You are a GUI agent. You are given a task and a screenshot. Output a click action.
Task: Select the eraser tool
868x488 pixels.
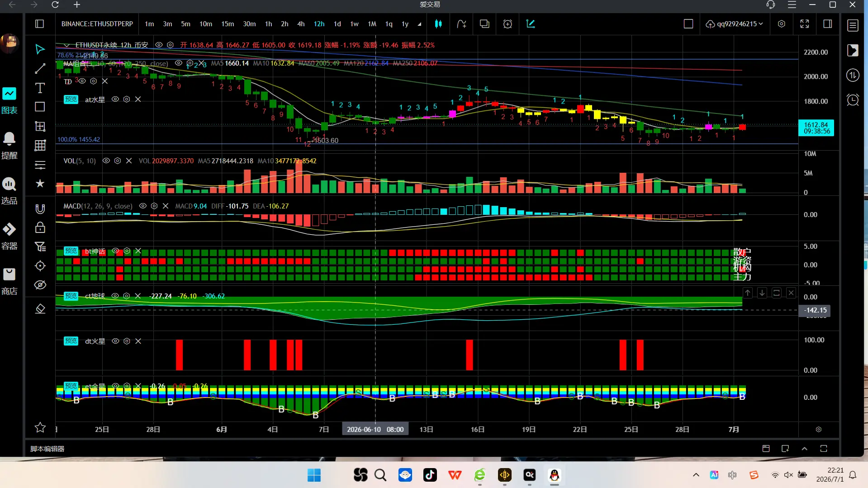pyautogui.click(x=40, y=309)
